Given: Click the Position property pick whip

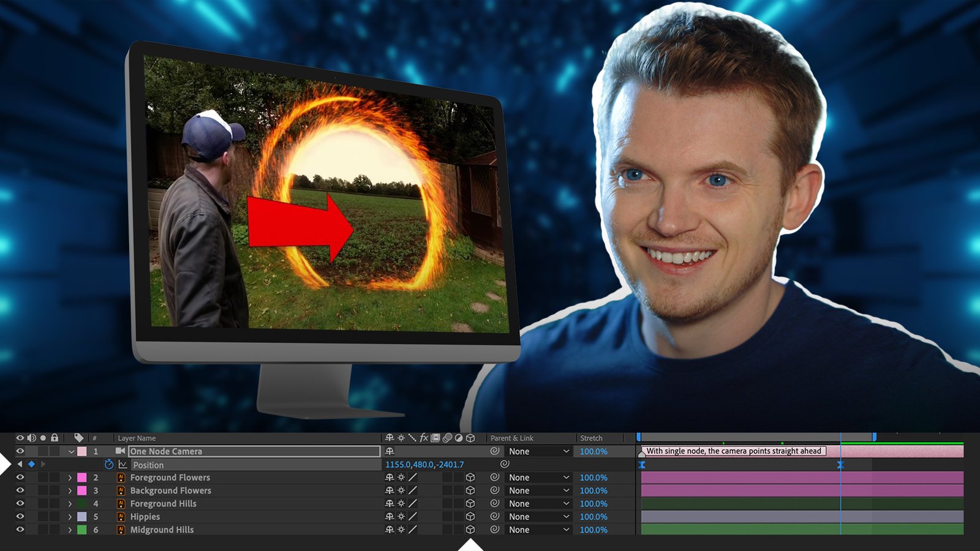Looking at the screenshot, I should tap(505, 465).
